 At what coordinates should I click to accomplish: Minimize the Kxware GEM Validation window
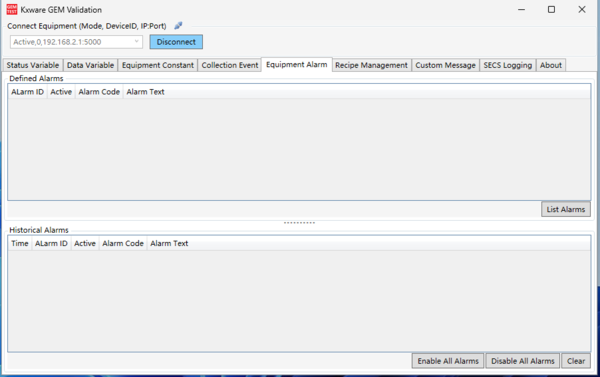click(x=521, y=10)
